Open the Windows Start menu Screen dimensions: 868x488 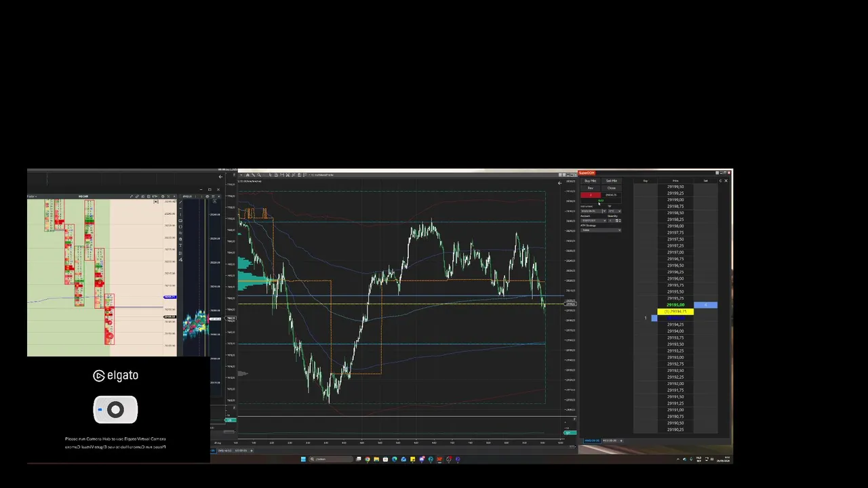tap(303, 459)
